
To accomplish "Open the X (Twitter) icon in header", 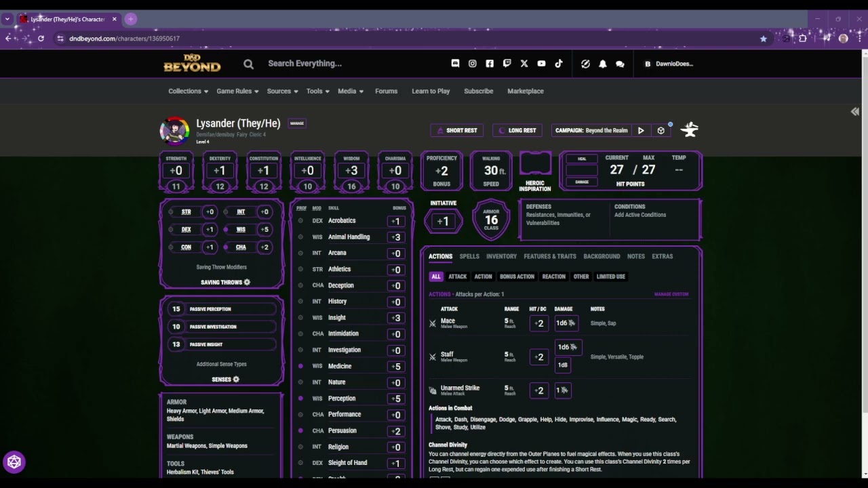I will [524, 63].
